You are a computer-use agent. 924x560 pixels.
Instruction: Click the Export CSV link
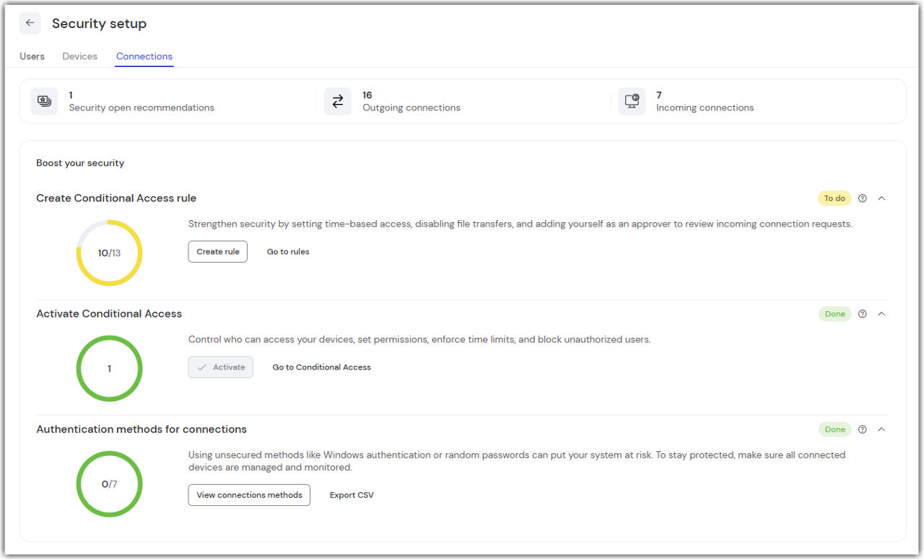tap(352, 495)
